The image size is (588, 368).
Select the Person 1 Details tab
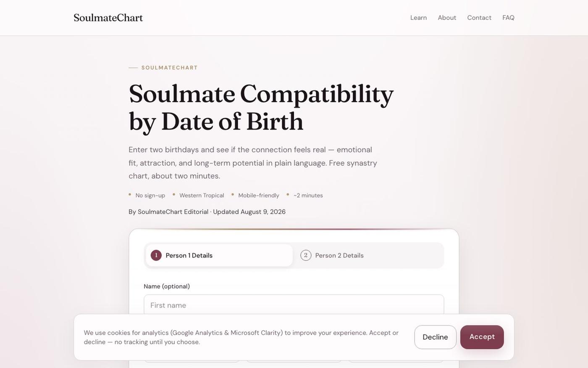coord(219,255)
